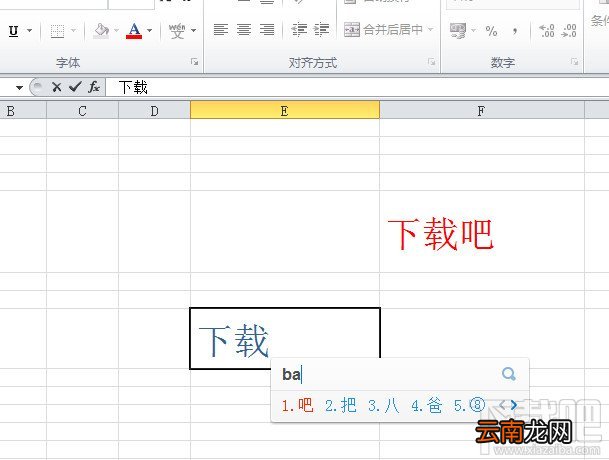Choose IME candidate 2.把
This screenshot has width=609, height=460.
(341, 405)
